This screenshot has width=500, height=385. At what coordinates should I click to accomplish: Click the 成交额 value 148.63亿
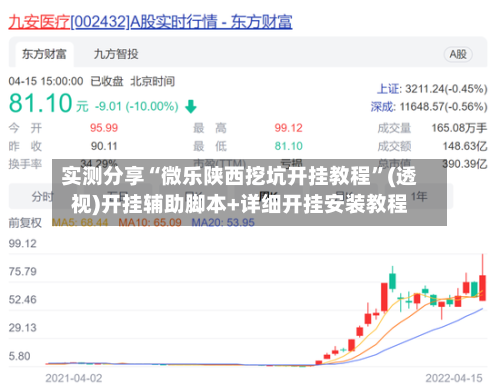[465, 146]
